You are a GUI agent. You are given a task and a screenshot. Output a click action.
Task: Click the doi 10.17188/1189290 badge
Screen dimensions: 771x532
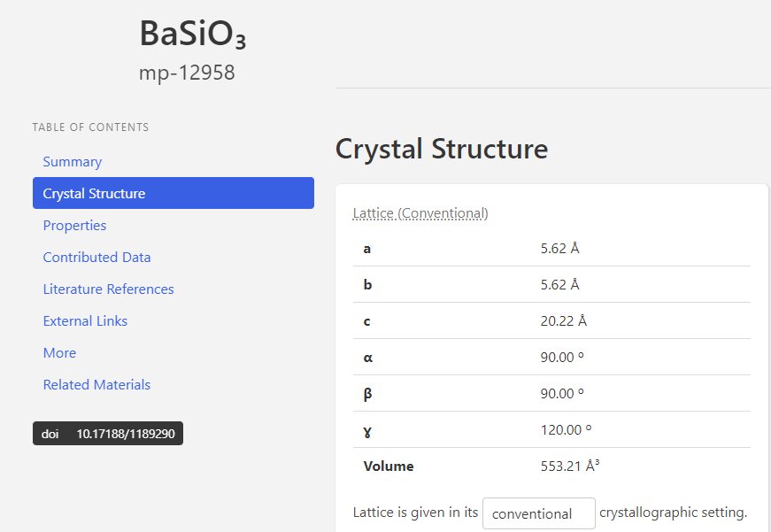click(108, 433)
